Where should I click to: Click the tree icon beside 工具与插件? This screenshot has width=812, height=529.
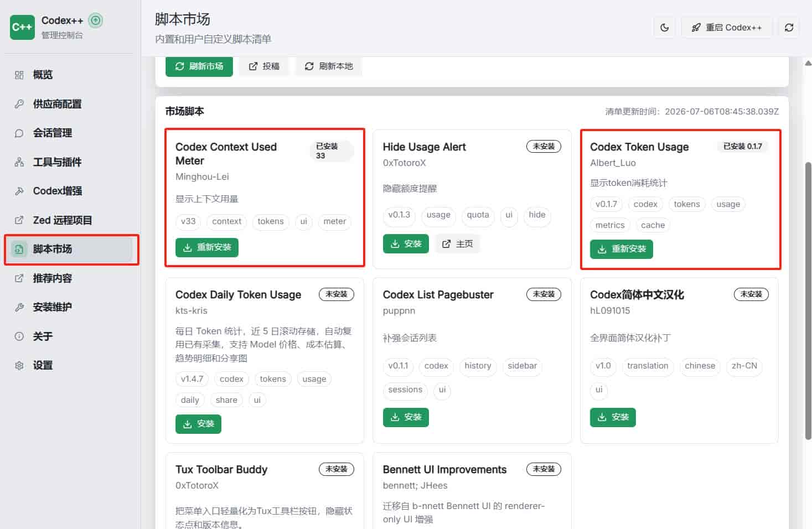tap(19, 162)
